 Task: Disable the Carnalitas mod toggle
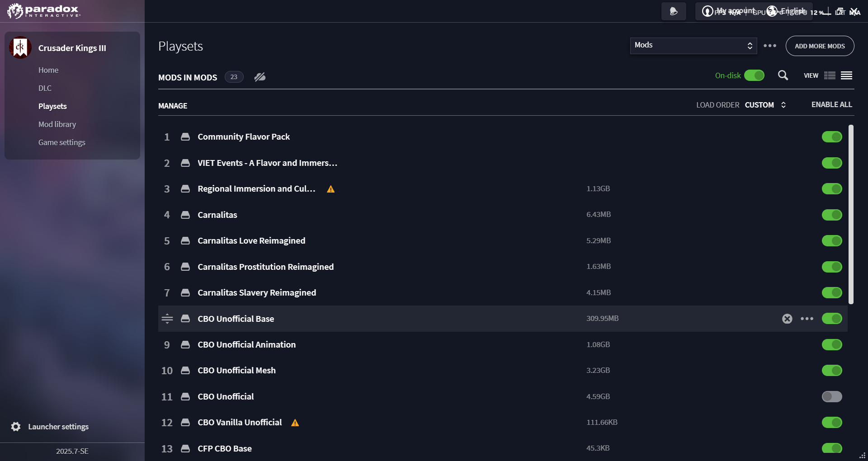pyautogui.click(x=832, y=215)
